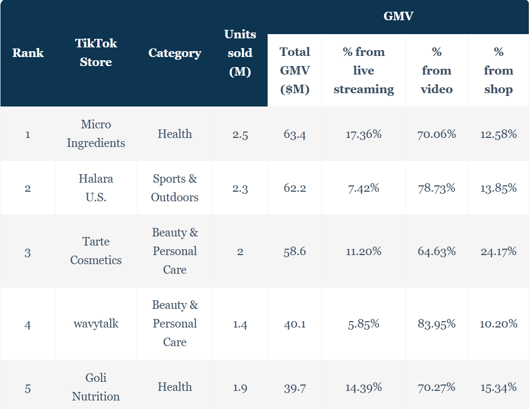Select the Category column header
Image resolution: width=532 pixels, height=409 pixels.
174,53
